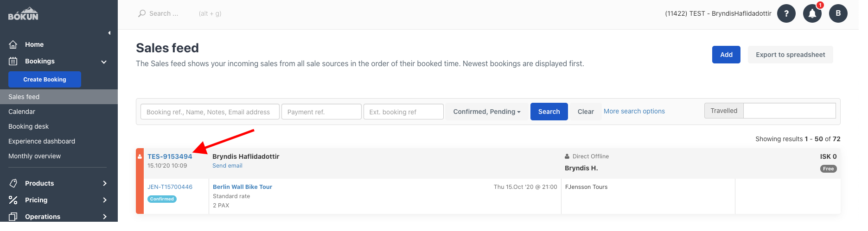Open Calendar in the sidebar

(x=22, y=112)
